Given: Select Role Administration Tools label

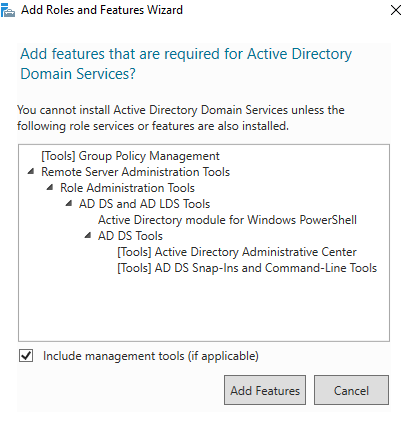Looking at the screenshot, I should pyautogui.click(x=127, y=188).
